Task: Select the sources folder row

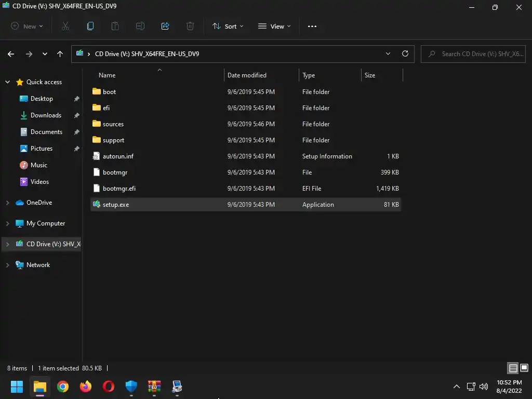Action: click(246, 124)
